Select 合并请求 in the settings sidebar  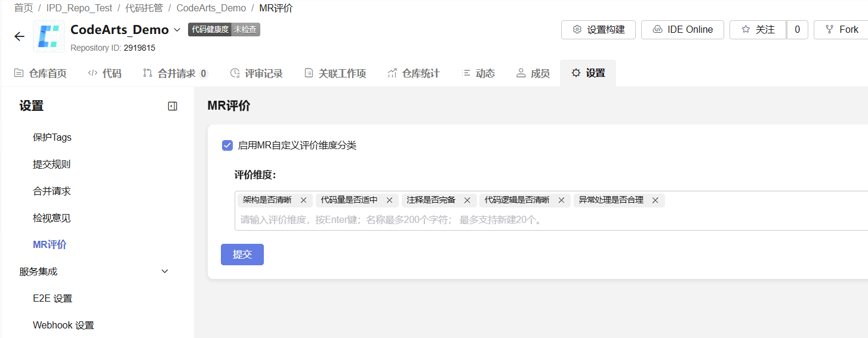tap(51, 191)
